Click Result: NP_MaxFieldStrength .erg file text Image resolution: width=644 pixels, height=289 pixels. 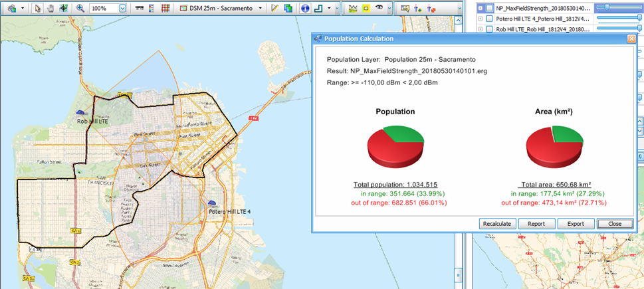tap(407, 71)
